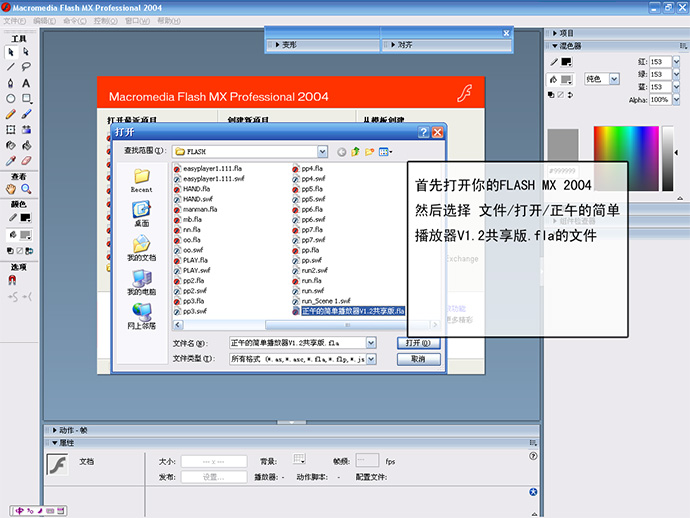Select file run_Scene 1.swf
The height and width of the screenshot is (518, 690).
(x=322, y=301)
